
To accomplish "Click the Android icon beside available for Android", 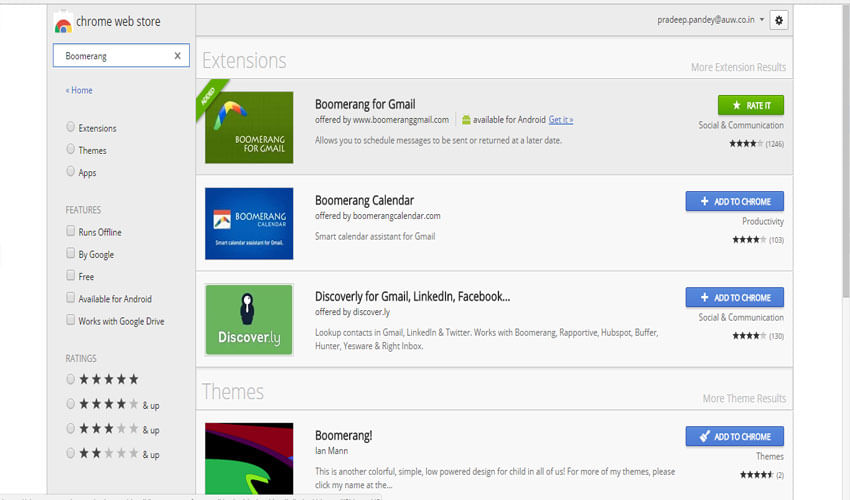I will coord(466,120).
